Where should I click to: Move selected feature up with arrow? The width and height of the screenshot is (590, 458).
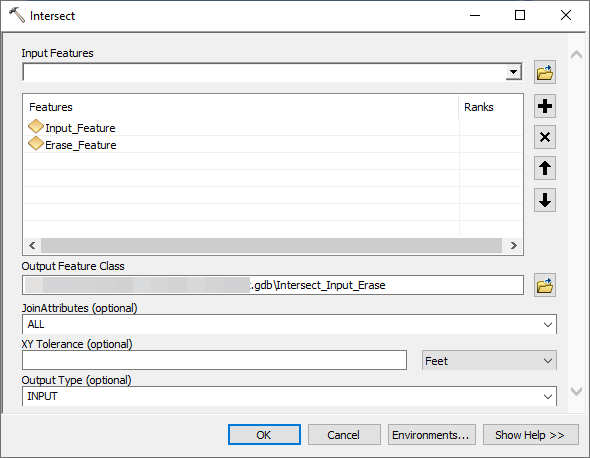tap(544, 168)
